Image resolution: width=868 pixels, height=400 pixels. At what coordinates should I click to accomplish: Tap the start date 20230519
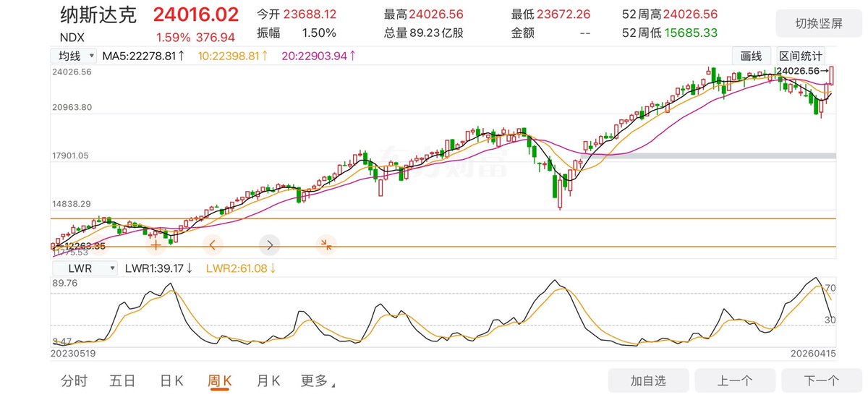point(73,353)
